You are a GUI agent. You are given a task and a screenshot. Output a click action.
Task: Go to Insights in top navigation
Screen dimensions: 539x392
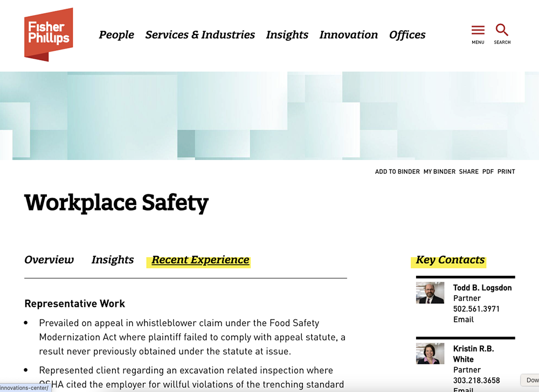pos(287,35)
